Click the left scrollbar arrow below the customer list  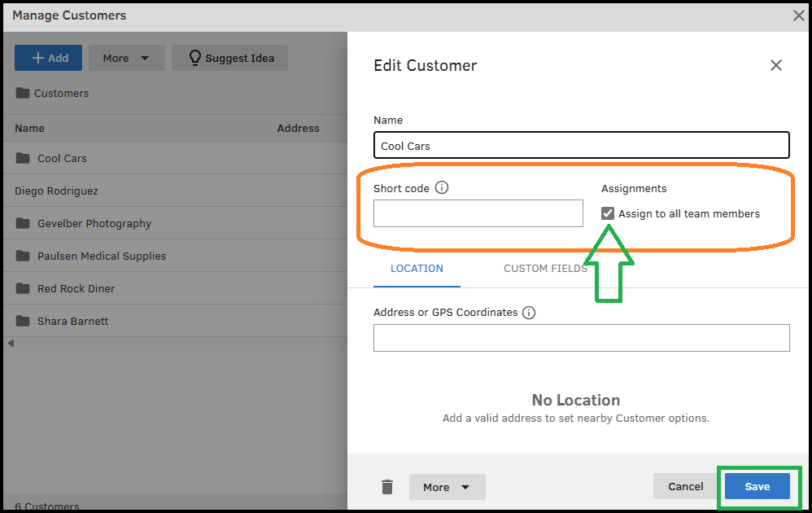pyautogui.click(x=10, y=344)
